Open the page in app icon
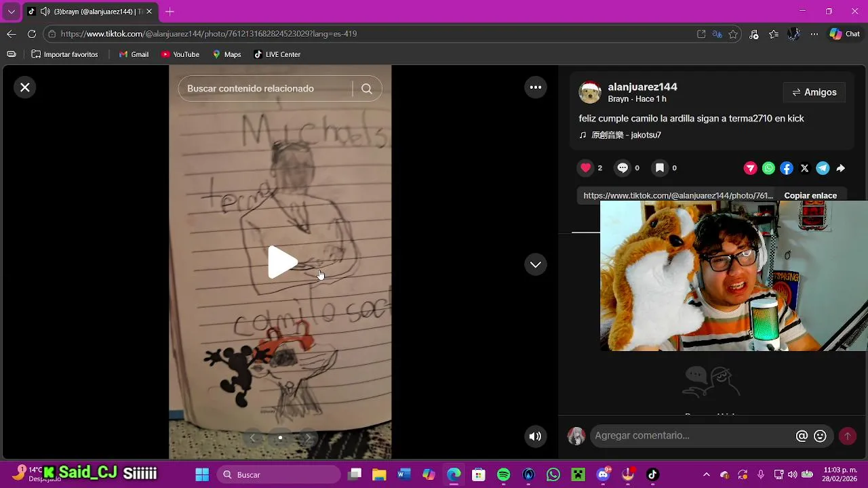The width and height of the screenshot is (868, 488). [x=701, y=34]
